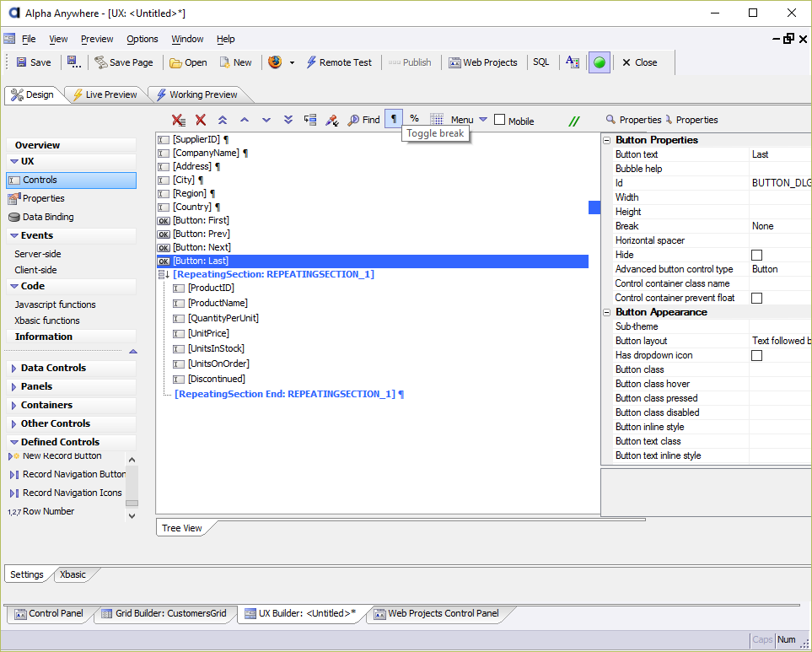
Task: Click the pin/eyedropper icon beside Find
Action: click(331, 120)
